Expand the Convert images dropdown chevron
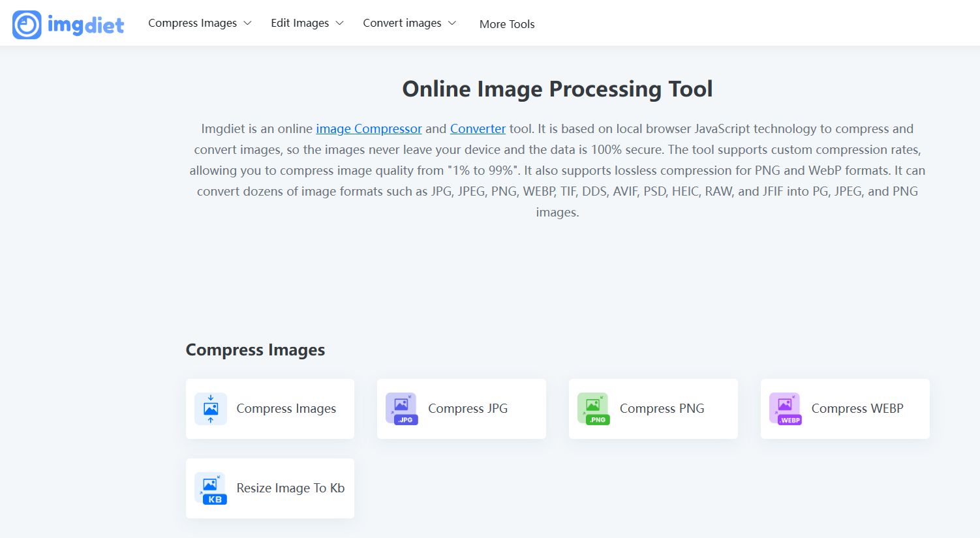980x538 pixels. tap(452, 23)
